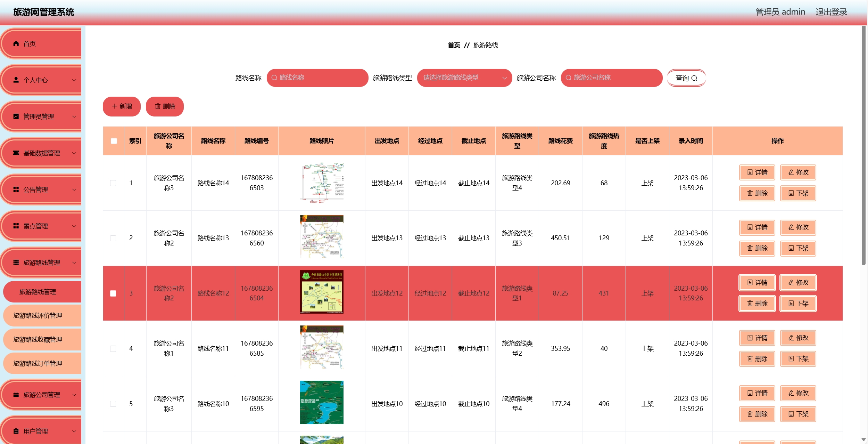Open 旅游路线订单管理 submenu item
868x444 pixels.
pyautogui.click(x=38, y=363)
